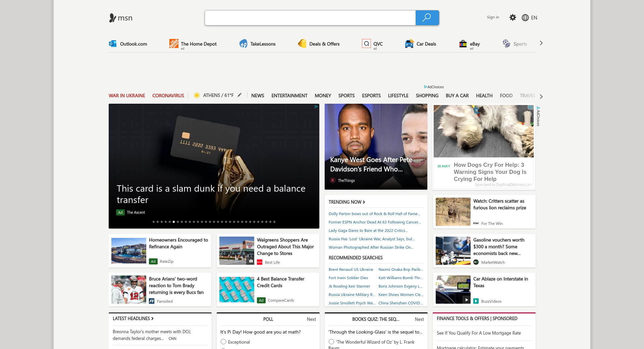Click the Sign in link
Image resolution: width=644 pixels, height=349 pixels.
pyautogui.click(x=493, y=17)
